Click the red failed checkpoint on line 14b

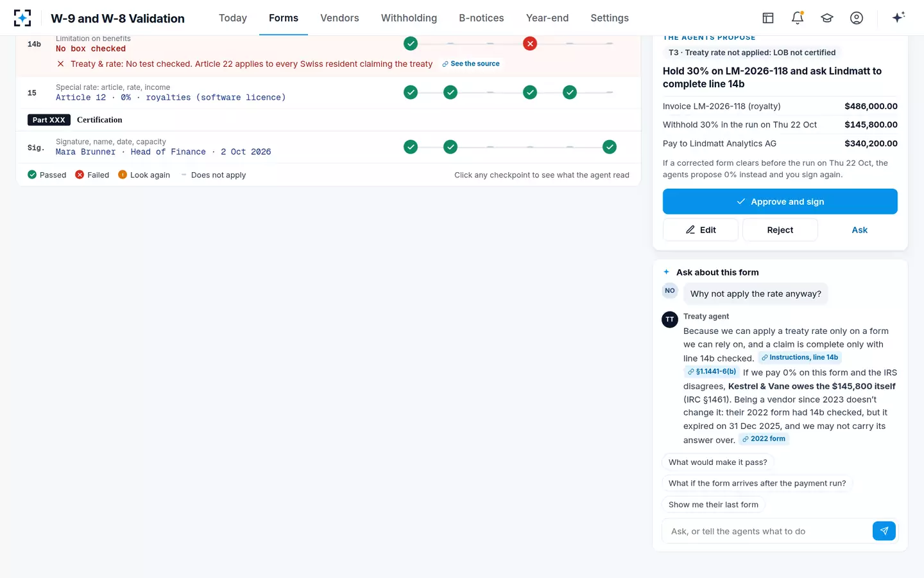point(530,44)
